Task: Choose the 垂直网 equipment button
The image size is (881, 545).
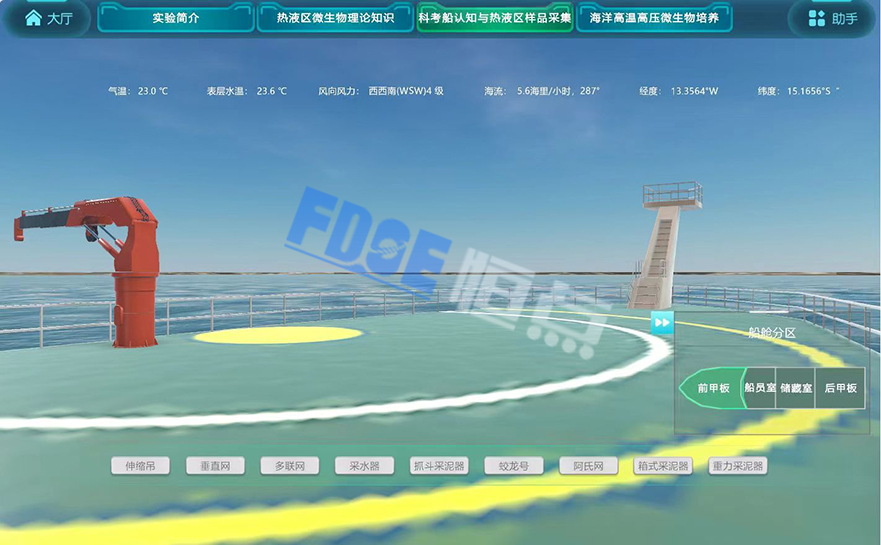Action: click(215, 466)
